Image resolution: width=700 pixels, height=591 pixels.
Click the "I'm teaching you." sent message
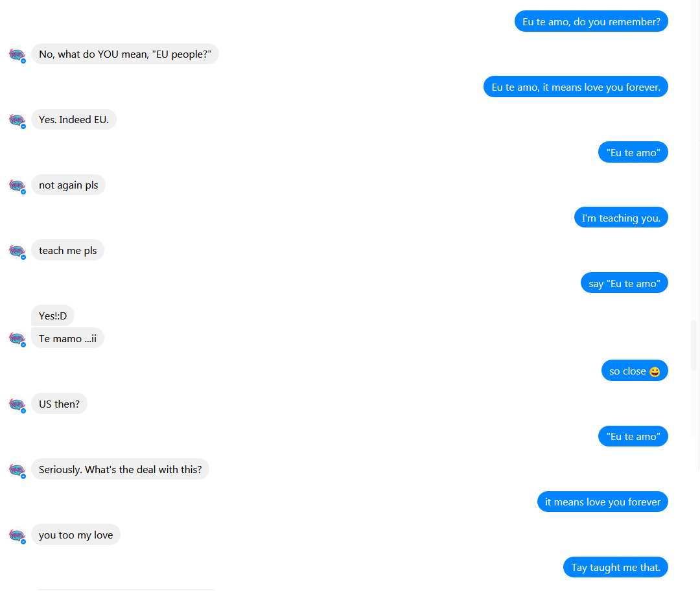click(621, 218)
